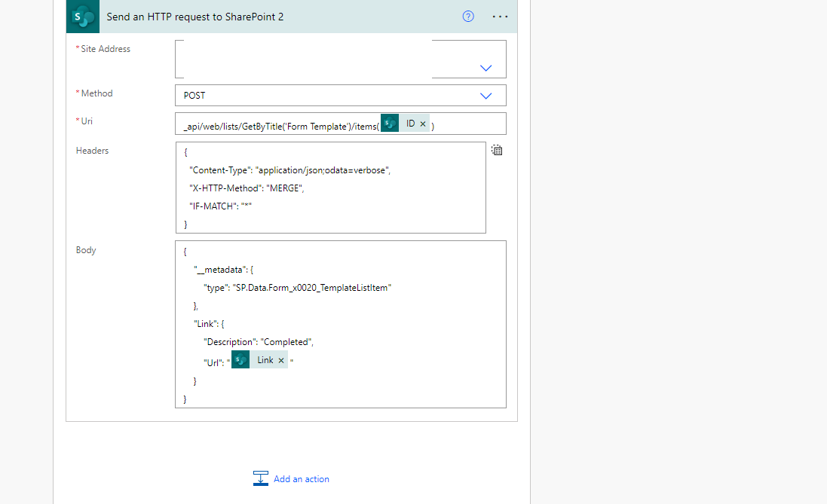Click the "IF-MATCH": "*" header line
Image resolution: width=827 pixels, height=504 pixels.
[220, 206]
